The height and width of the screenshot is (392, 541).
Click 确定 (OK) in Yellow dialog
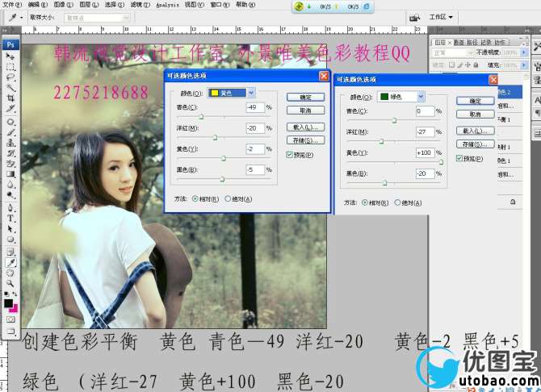click(305, 98)
